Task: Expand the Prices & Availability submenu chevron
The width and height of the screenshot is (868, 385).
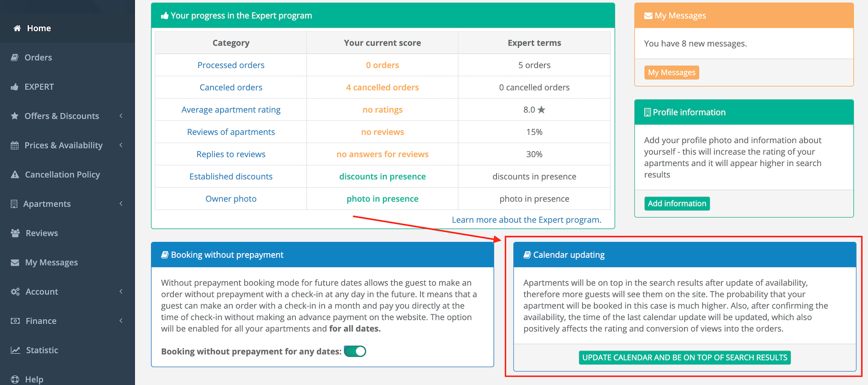Action: tap(121, 145)
